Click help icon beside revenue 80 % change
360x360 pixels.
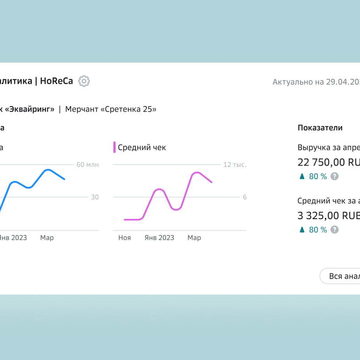[x=335, y=176]
